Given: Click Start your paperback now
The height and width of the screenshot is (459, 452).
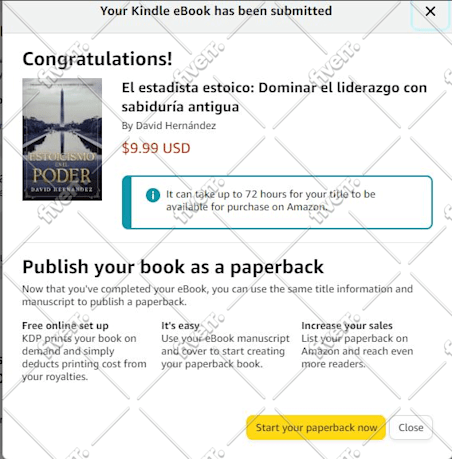Looking at the screenshot, I should (x=316, y=427).
